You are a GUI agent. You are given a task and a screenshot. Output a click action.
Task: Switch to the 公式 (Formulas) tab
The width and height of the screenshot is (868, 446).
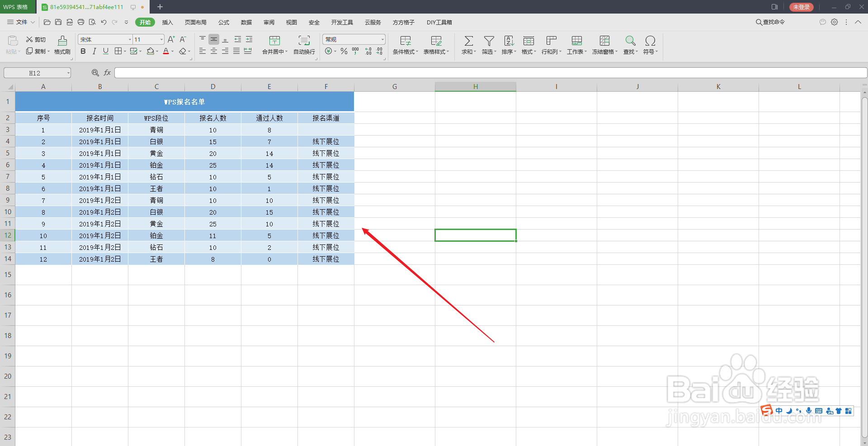tap(224, 22)
